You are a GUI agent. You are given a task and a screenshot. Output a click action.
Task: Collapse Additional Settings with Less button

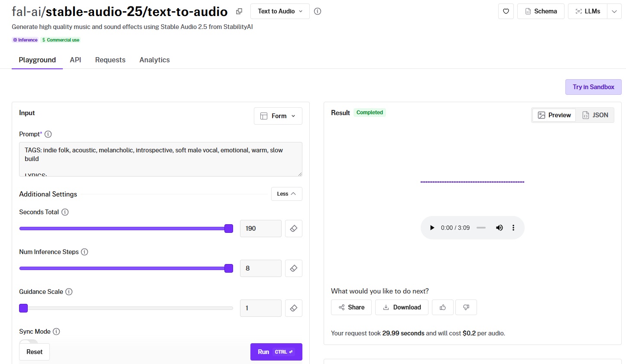(x=286, y=194)
